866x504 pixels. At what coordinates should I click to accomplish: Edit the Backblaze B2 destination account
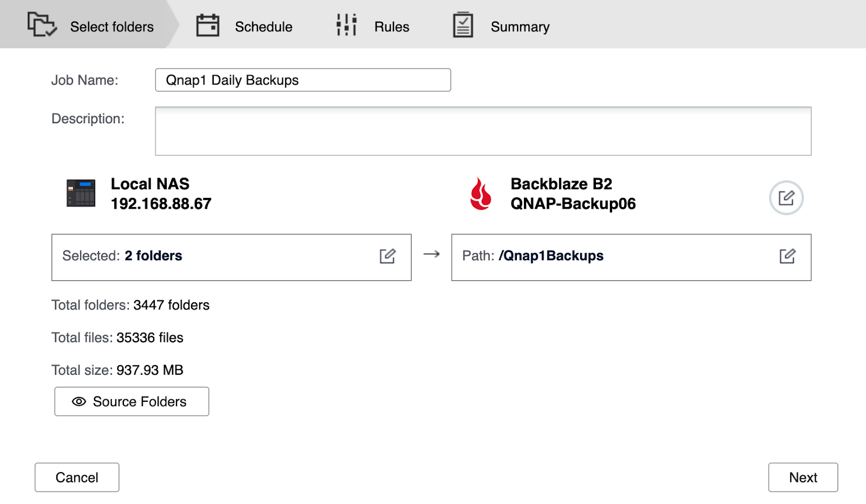pos(786,198)
